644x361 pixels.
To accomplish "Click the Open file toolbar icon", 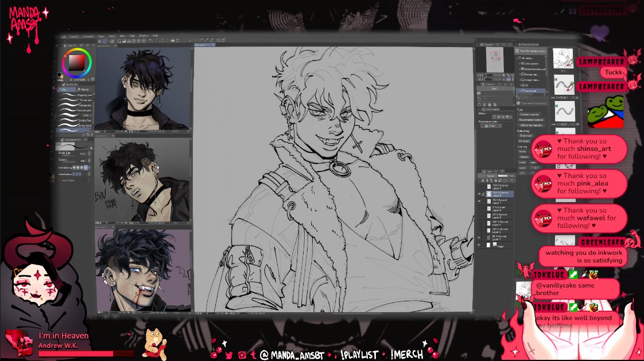I will [124, 41].
